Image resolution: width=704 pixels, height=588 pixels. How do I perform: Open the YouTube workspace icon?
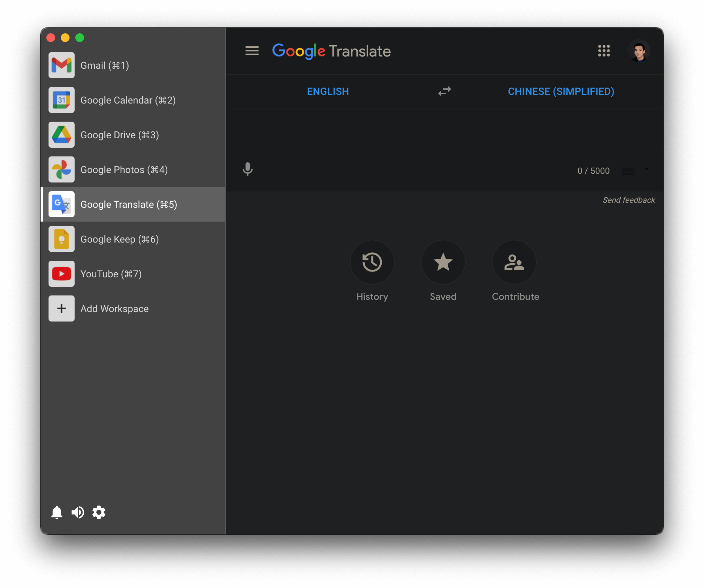point(62,274)
